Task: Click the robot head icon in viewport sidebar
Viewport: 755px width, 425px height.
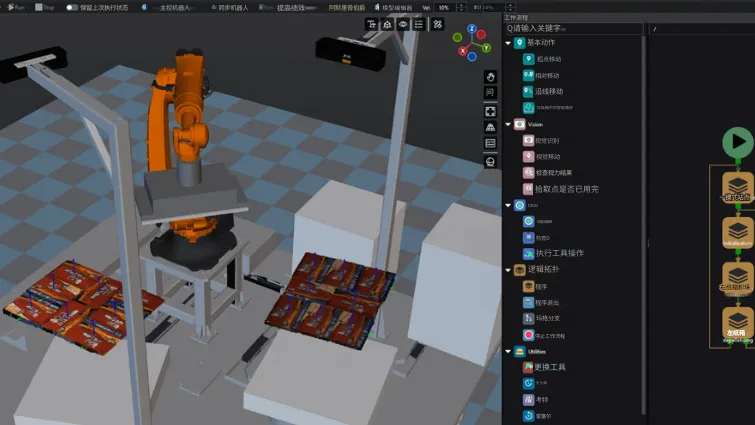Action: [490, 162]
